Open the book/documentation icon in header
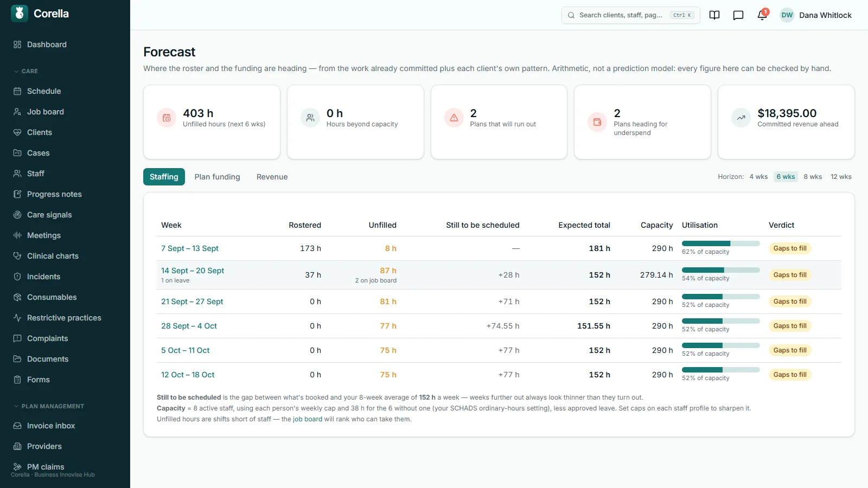Screen dimensions: 868x488 [714, 15]
